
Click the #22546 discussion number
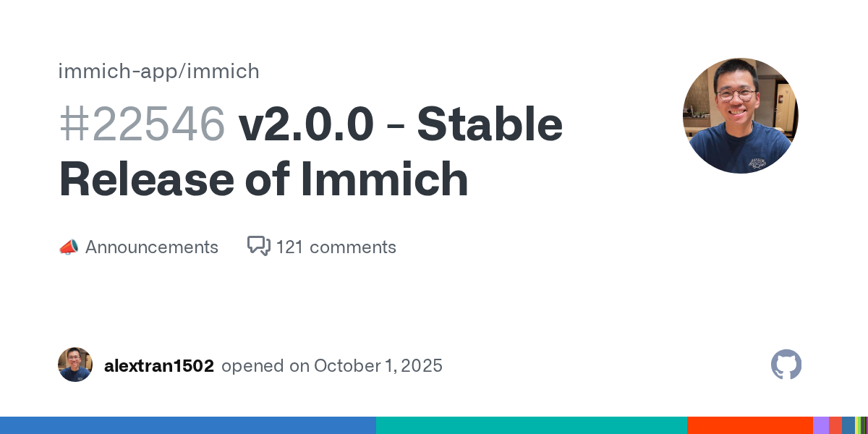click(142, 124)
